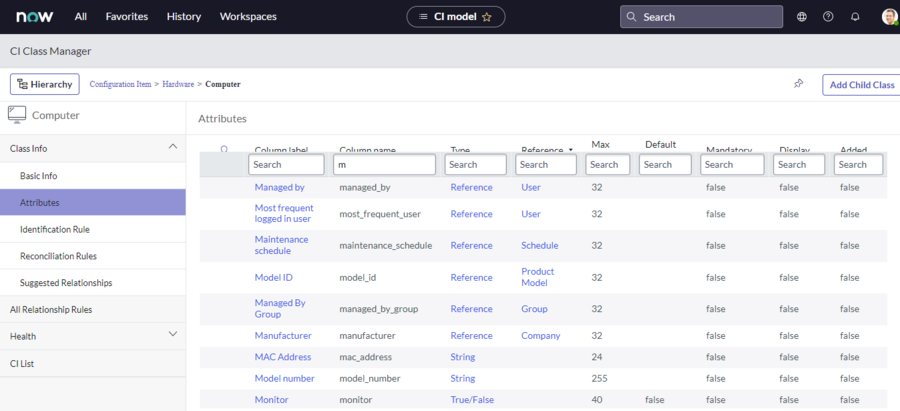Click Hardware in the breadcrumb
Viewport: 900px width, 411px height.
178,84
